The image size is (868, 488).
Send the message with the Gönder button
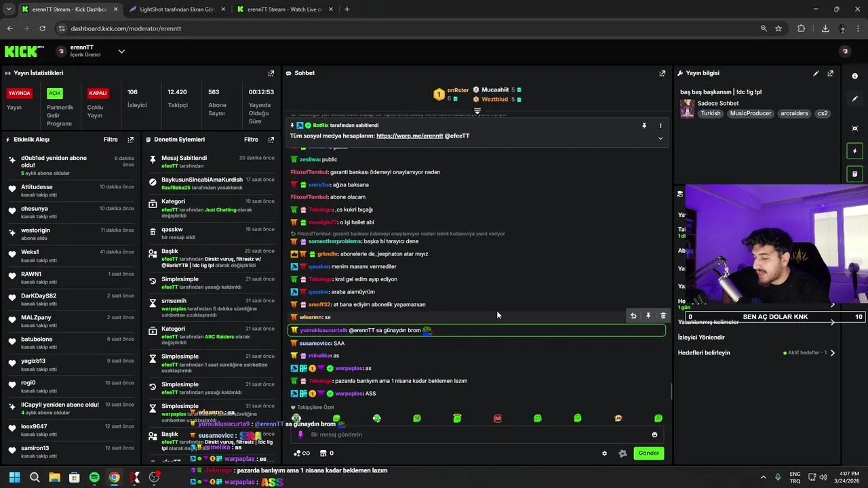coord(649,453)
